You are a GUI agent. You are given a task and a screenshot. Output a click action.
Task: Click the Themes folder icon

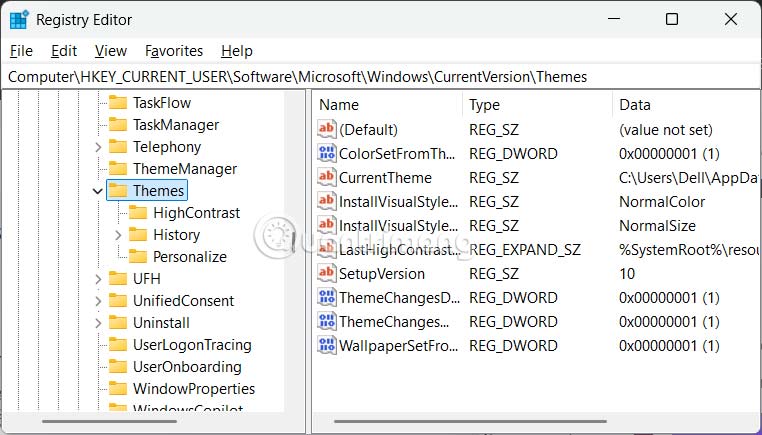pos(118,191)
